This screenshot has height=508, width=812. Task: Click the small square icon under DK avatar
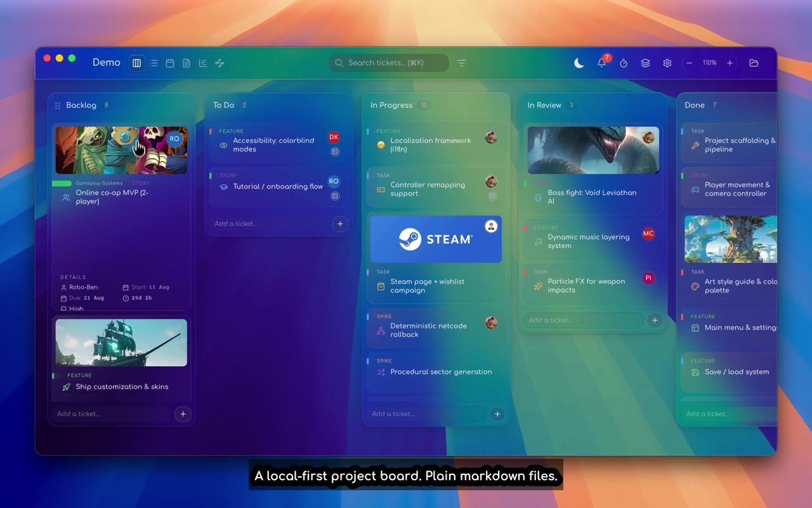335,152
